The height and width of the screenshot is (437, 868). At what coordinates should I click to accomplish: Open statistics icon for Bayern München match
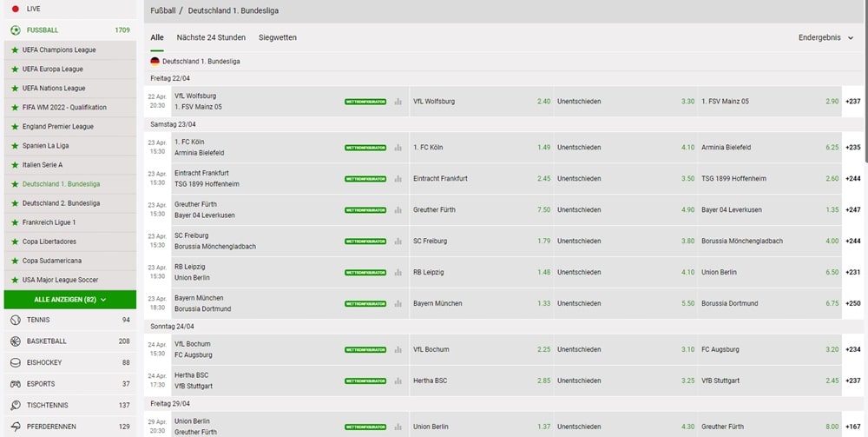pyautogui.click(x=398, y=303)
